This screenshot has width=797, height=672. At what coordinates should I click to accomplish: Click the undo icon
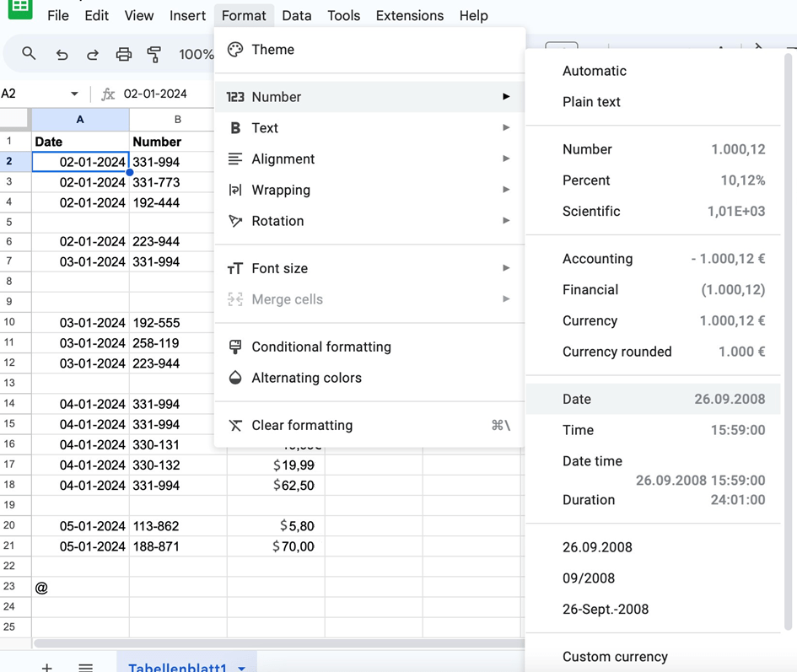(61, 53)
